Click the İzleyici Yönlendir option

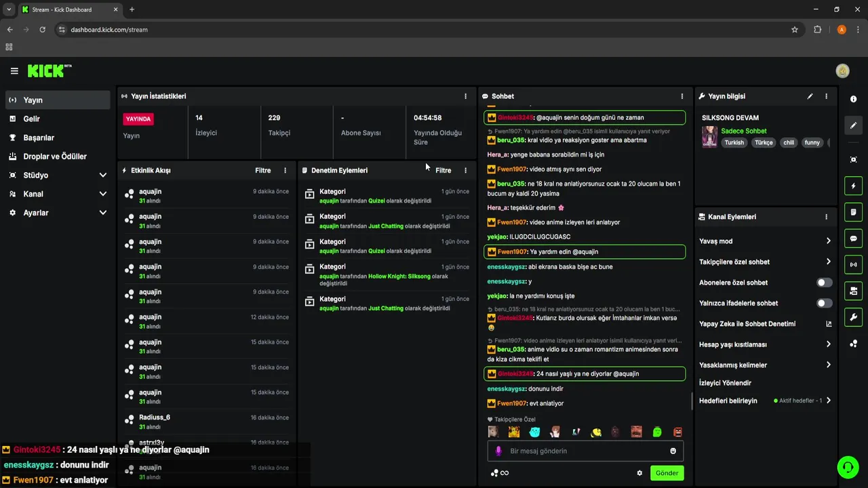click(x=725, y=383)
